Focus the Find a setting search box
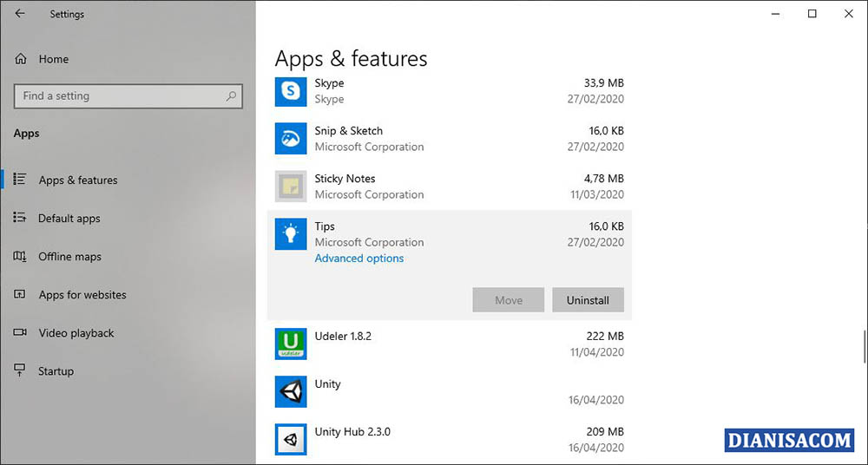The width and height of the screenshot is (868, 465). [128, 95]
